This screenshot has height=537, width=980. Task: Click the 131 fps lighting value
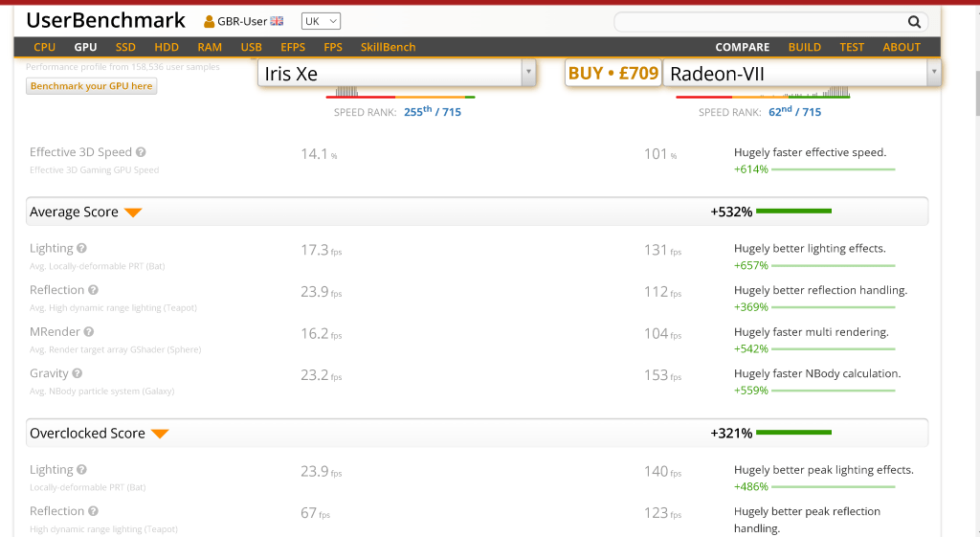pos(663,250)
